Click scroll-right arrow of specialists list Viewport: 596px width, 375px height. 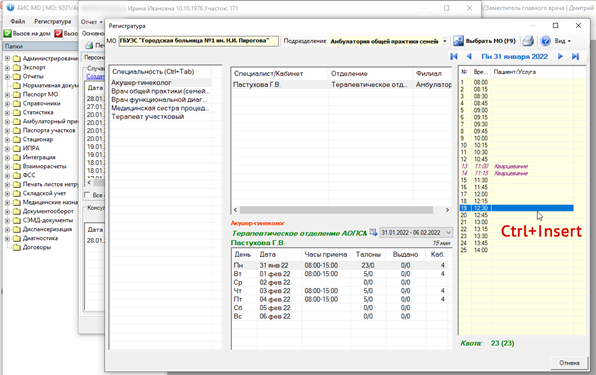pos(447,210)
